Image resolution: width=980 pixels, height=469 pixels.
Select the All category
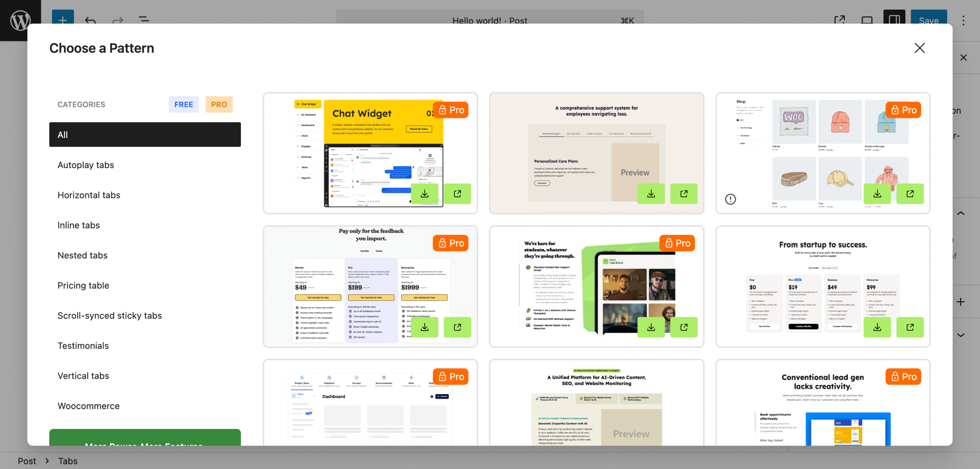(145, 134)
